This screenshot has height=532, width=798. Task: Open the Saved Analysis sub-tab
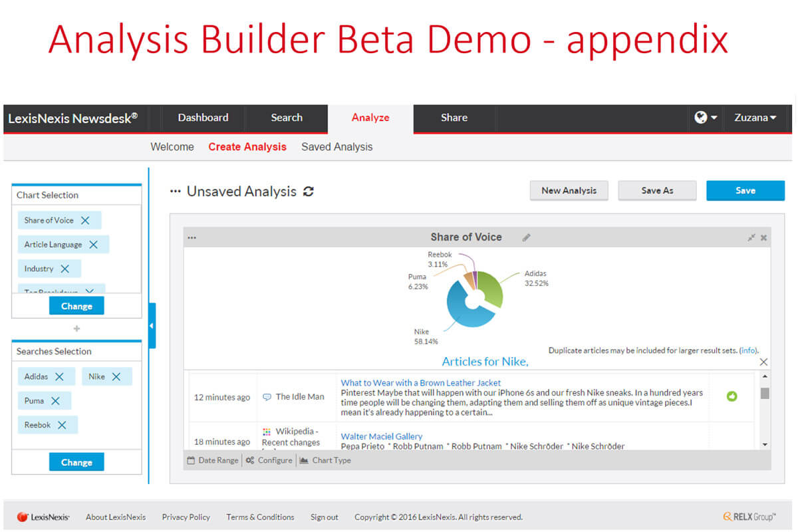pyautogui.click(x=337, y=147)
